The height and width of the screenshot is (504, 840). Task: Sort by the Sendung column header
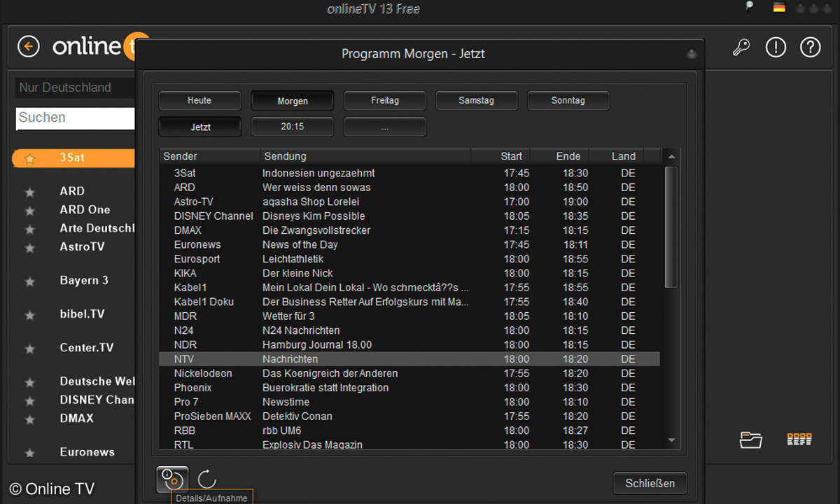[x=366, y=156]
